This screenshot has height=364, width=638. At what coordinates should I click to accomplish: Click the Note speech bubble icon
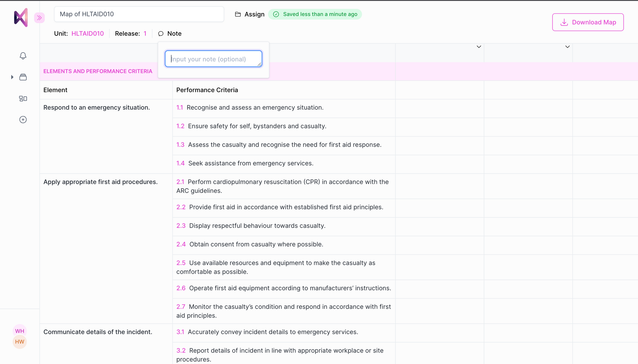(161, 34)
